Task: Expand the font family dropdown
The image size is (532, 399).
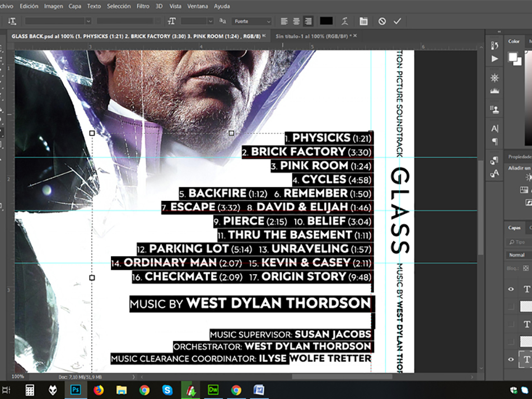Action: [x=56, y=21]
